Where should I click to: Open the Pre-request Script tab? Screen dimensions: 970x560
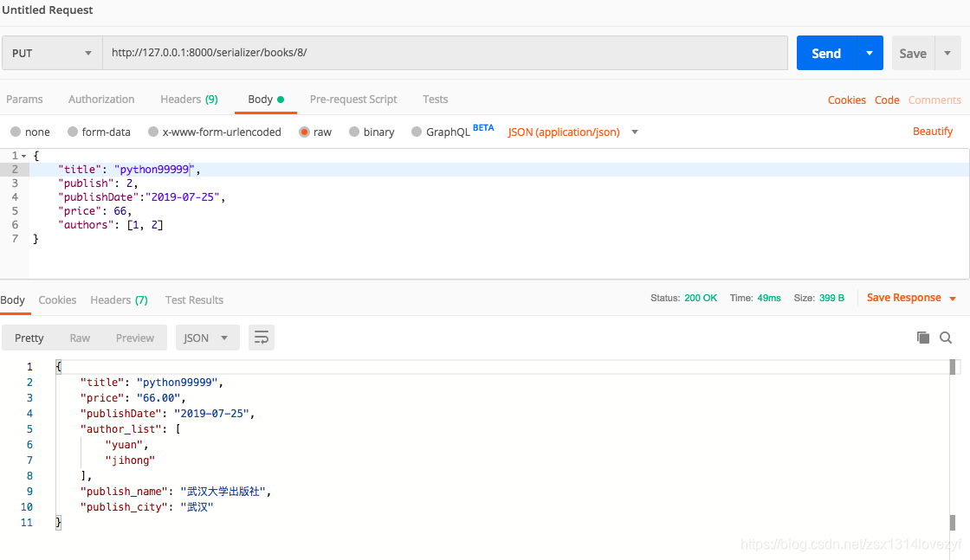click(353, 99)
